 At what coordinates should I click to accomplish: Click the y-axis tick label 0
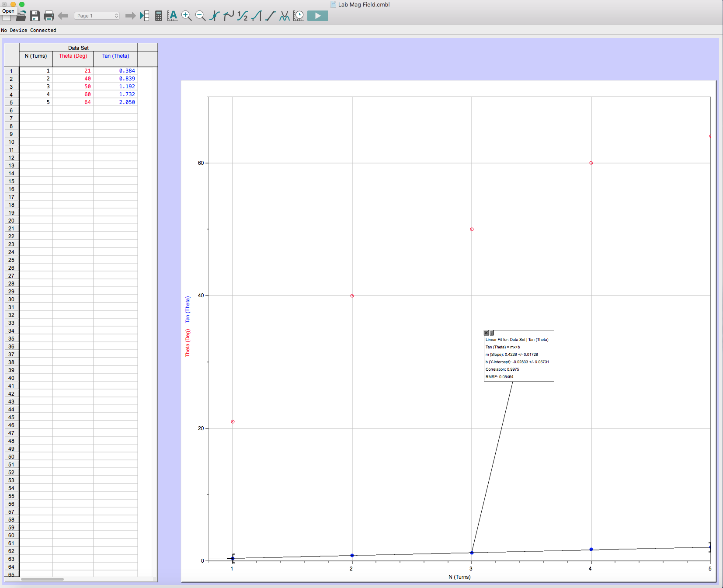click(202, 561)
